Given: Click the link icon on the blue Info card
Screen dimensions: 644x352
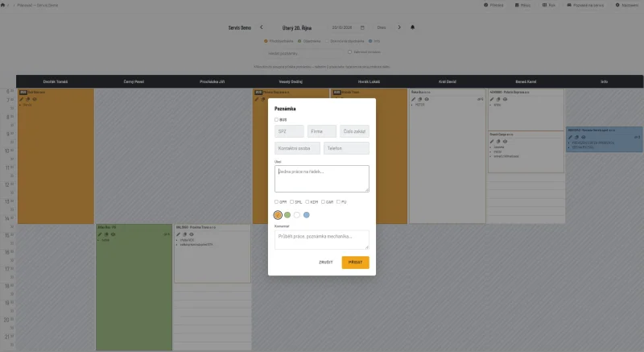Looking at the screenshot, I should tap(637, 137).
